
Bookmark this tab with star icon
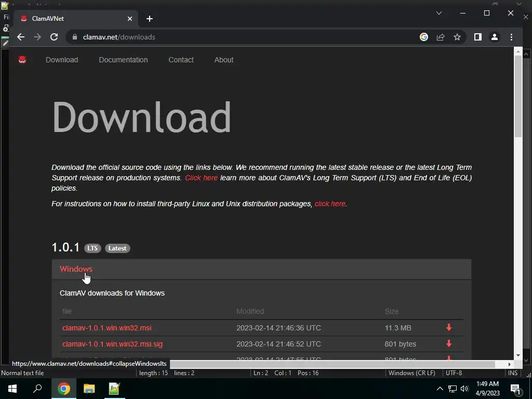(x=457, y=37)
